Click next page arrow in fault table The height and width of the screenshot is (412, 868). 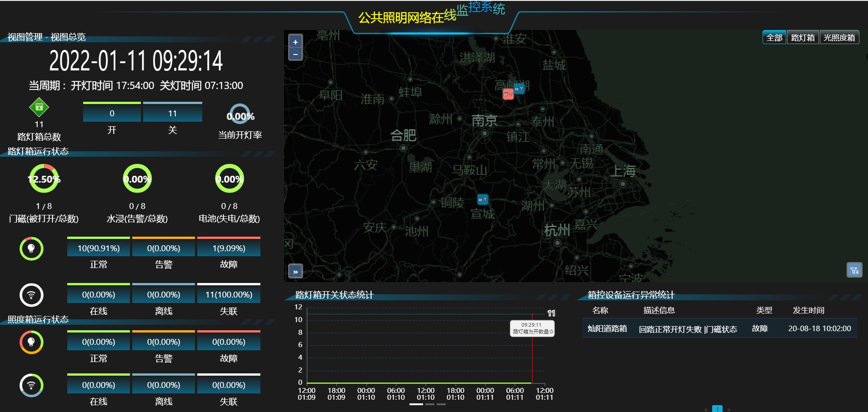click(x=728, y=409)
